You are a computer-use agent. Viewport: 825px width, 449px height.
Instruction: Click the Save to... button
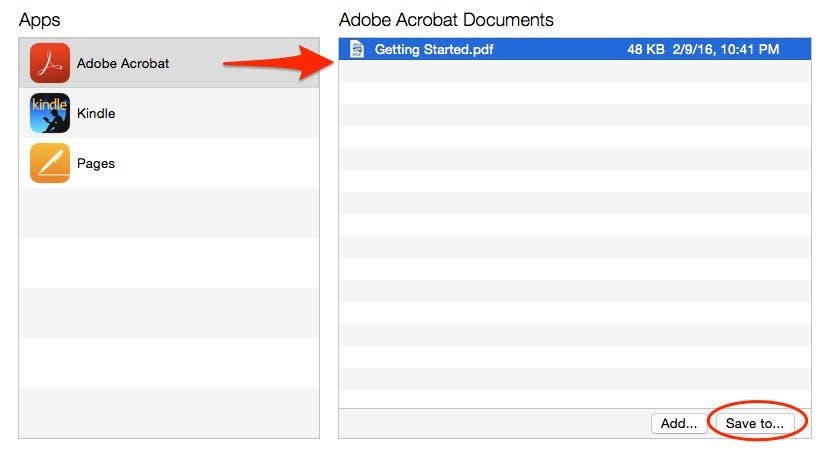pyautogui.click(x=754, y=423)
